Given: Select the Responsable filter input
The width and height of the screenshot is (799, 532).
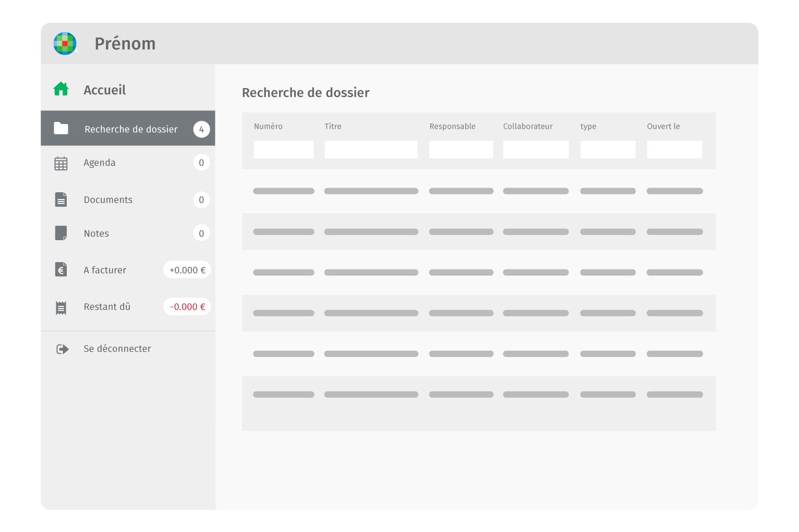Looking at the screenshot, I should click(461, 150).
